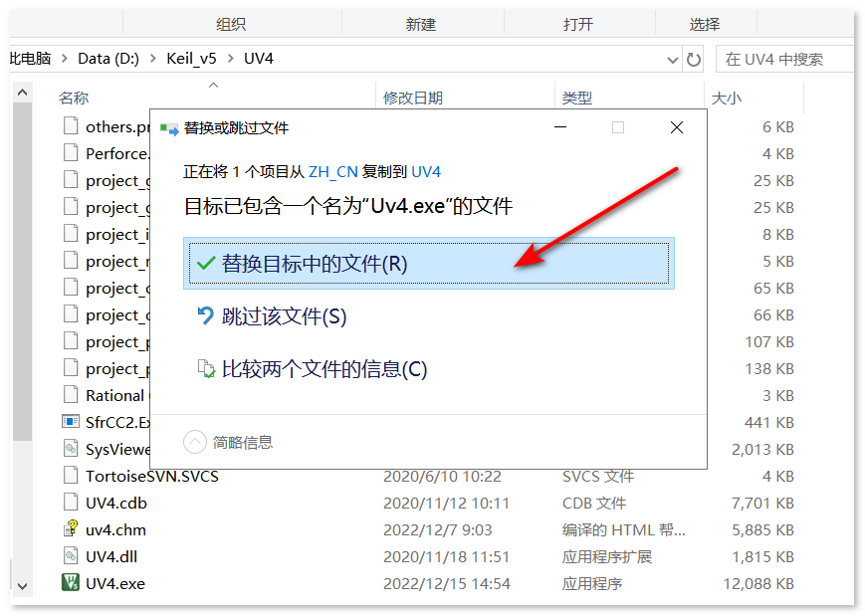The width and height of the screenshot is (865, 616).
Task: Navigate to Data (D:) in breadcrumb
Action: 108,59
